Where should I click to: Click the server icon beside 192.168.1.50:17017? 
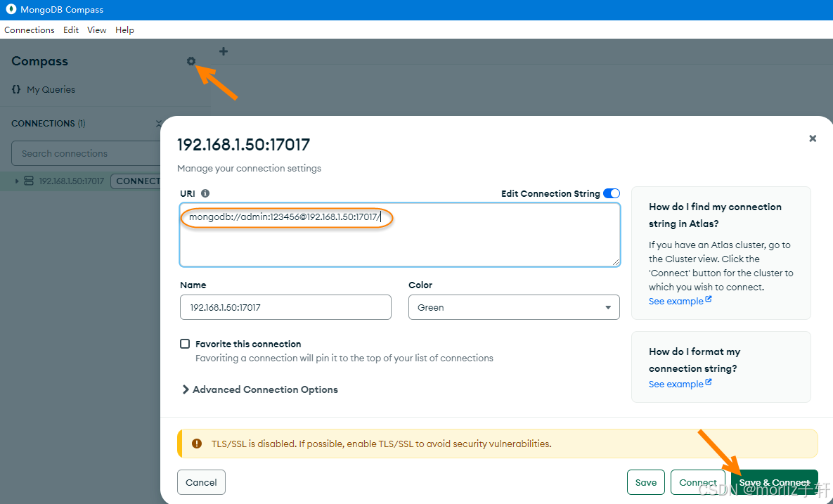click(x=29, y=181)
